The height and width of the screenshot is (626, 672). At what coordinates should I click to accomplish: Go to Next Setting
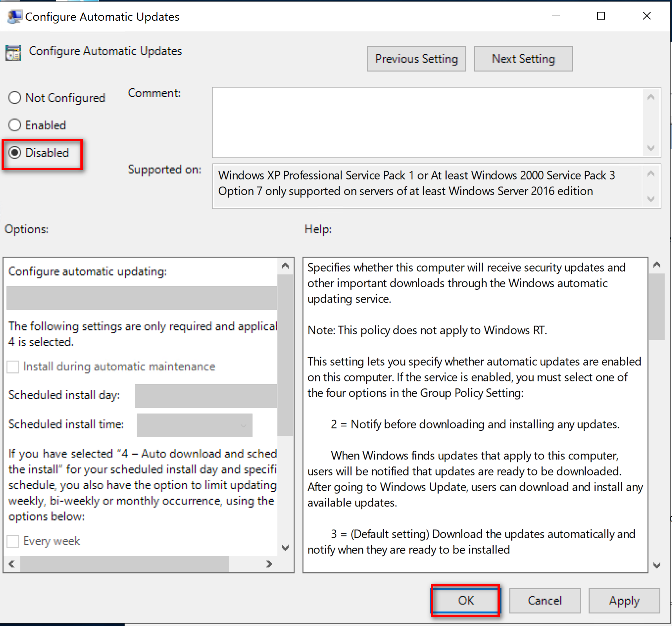coord(523,59)
